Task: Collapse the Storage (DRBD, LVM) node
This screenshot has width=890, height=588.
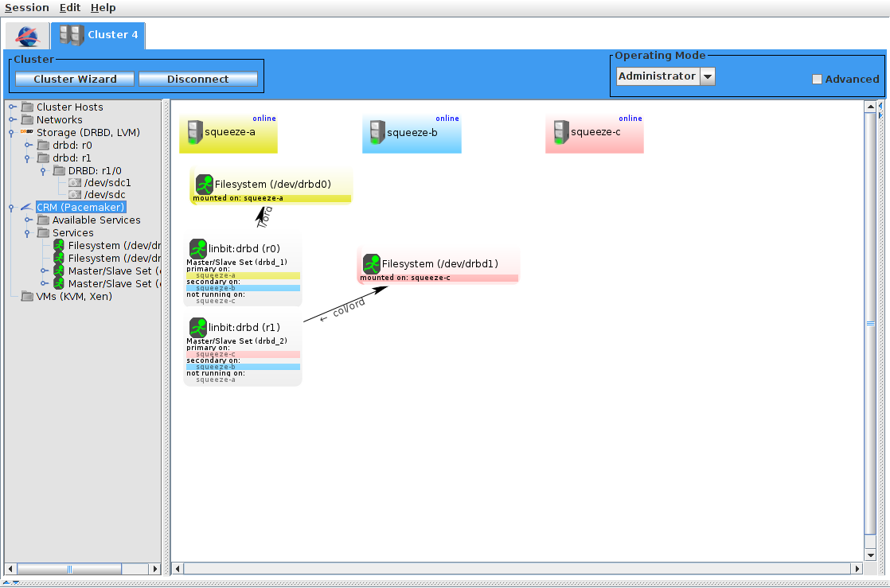Action: coord(13,133)
